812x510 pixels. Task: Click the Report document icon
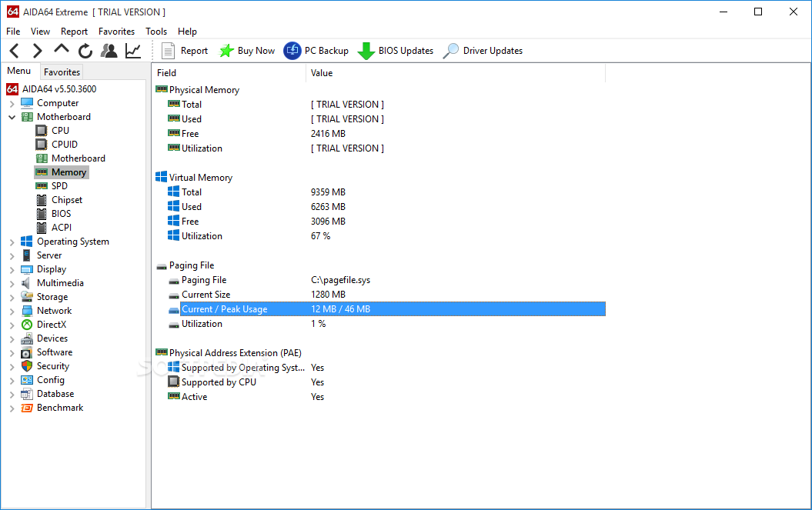point(168,51)
